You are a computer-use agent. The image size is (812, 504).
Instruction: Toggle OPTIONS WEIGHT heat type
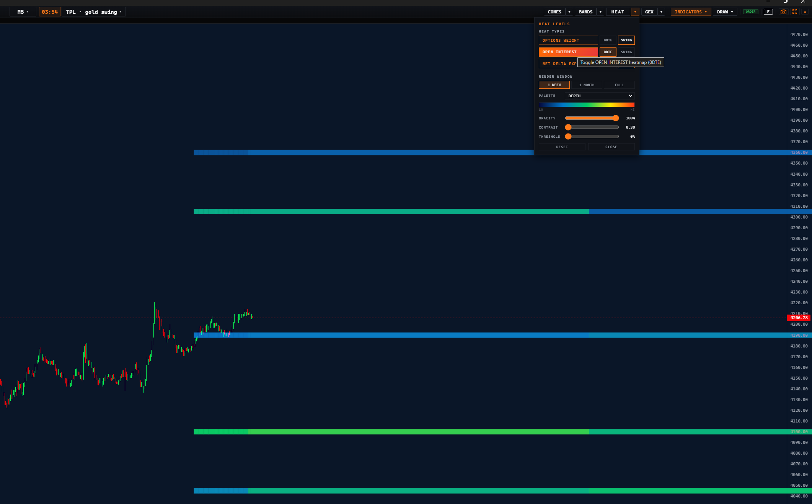pyautogui.click(x=568, y=40)
